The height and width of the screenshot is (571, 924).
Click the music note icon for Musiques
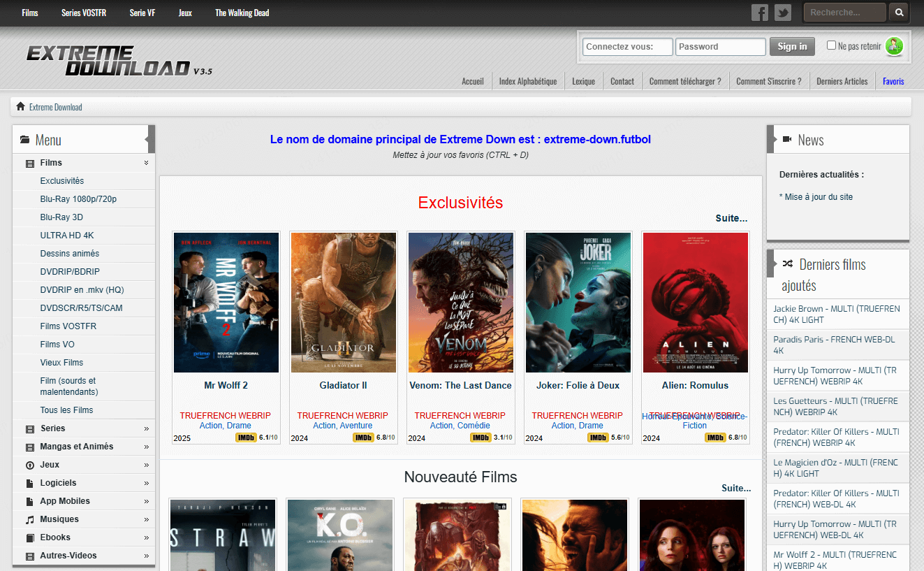pyautogui.click(x=30, y=519)
